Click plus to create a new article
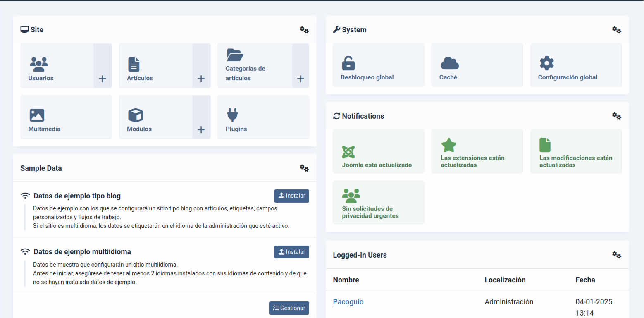This screenshot has width=644, height=318. (201, 78)
